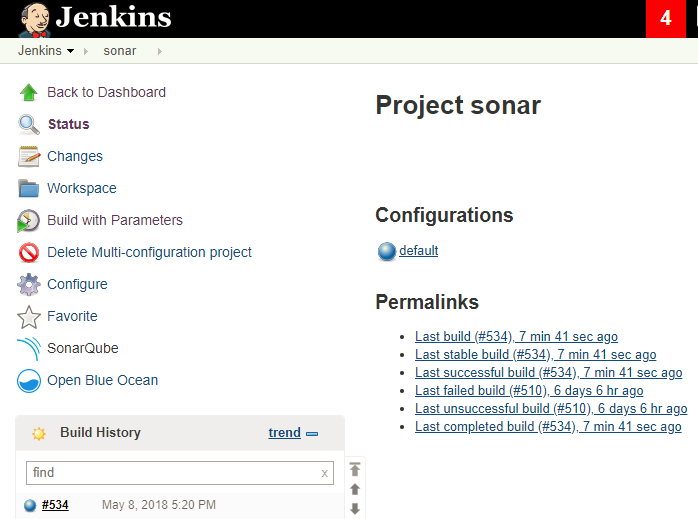Open the Last successful build permalink
Image resolution: width=698 pixels, height=519 pixels.
point(548,373)
